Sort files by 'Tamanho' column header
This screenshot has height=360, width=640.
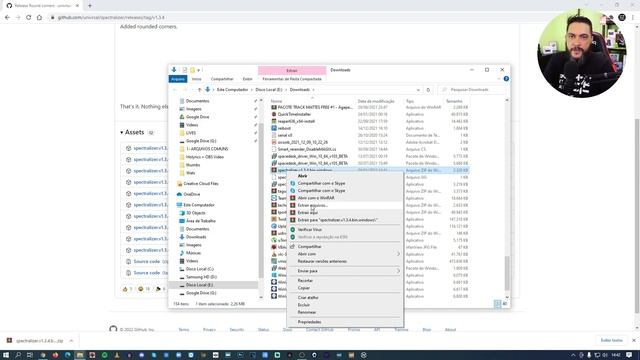[454, 101]
